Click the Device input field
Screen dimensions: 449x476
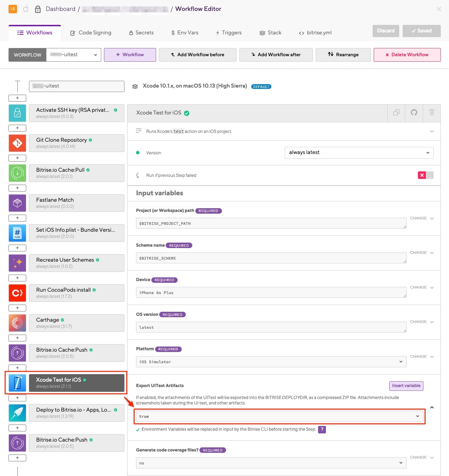coord(271,292)
